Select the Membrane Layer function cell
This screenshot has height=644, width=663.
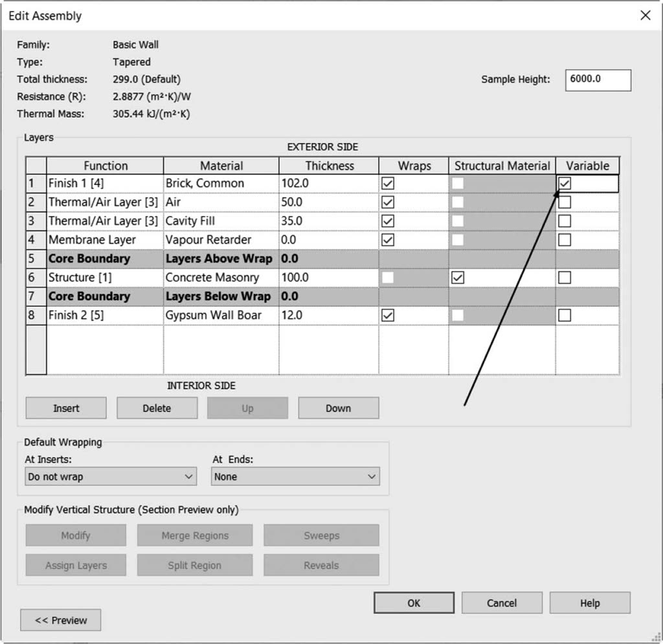click(105, 240)
